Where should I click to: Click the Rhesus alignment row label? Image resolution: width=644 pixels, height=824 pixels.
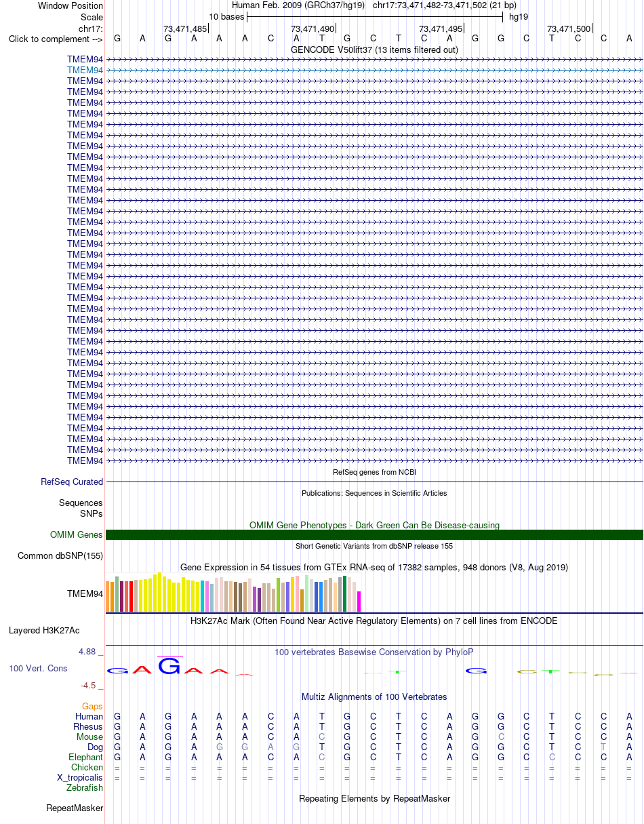coord(88,726)
